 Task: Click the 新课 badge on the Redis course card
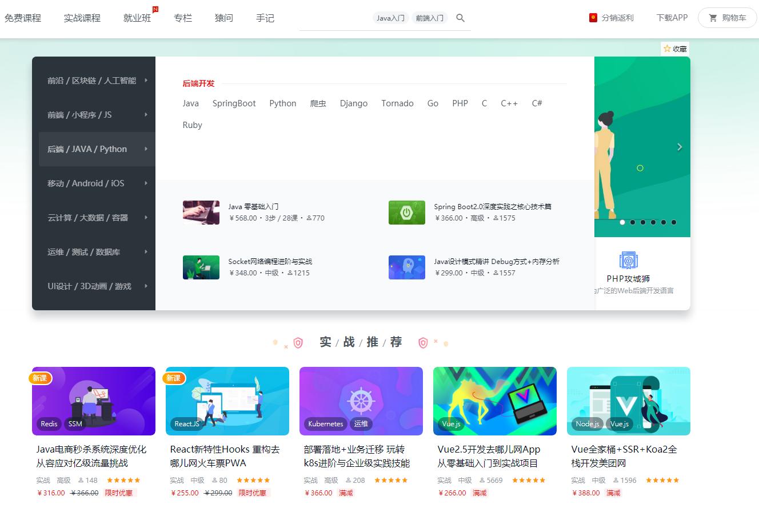click(41, 378)
